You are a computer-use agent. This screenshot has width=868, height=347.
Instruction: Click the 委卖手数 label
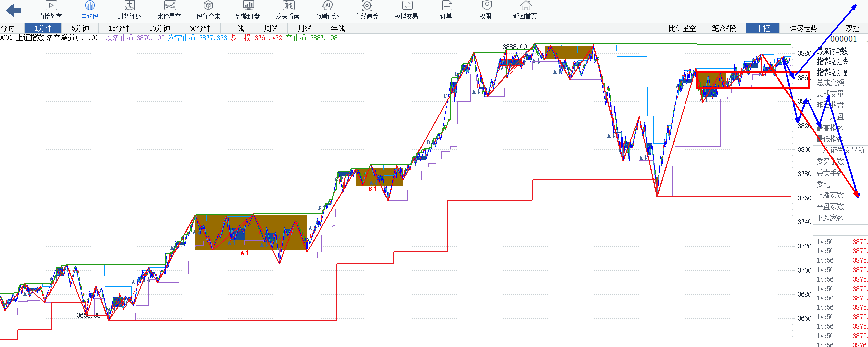point(830,173)
